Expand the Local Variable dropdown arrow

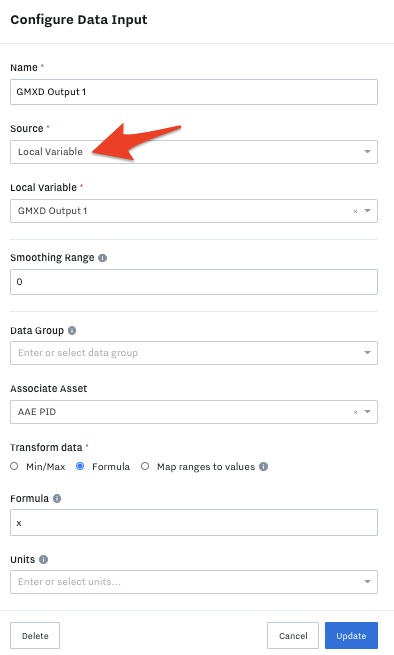367,211
